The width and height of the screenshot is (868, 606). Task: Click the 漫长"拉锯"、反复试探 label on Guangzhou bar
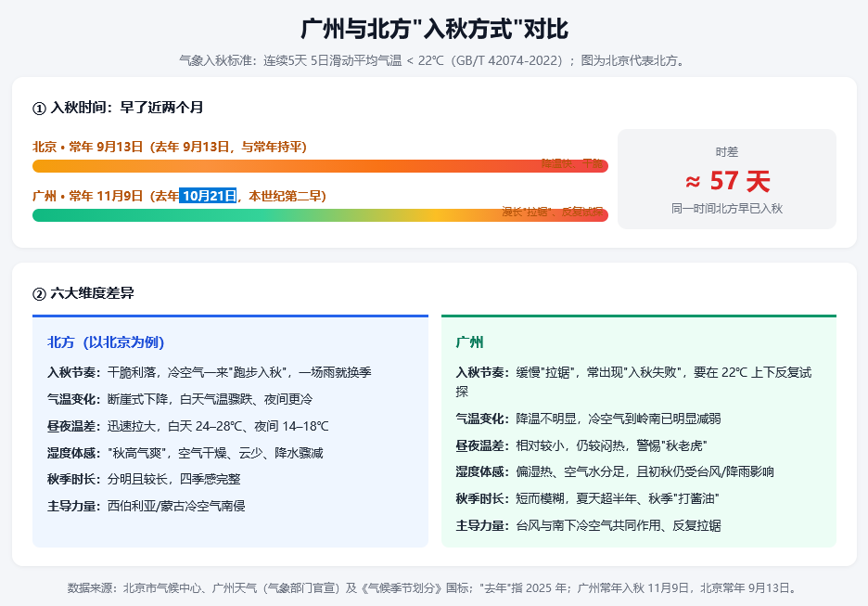(x=552, y=212)
